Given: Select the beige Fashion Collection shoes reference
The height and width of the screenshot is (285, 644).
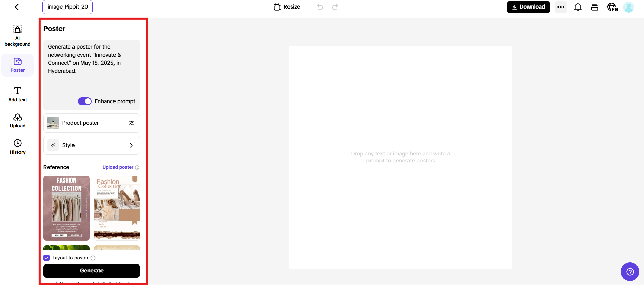Looking at the screenshot, I should tap(117, 208).
